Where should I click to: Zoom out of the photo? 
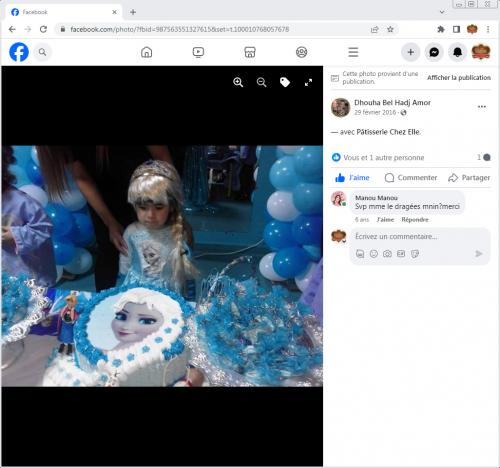point(261,82)
